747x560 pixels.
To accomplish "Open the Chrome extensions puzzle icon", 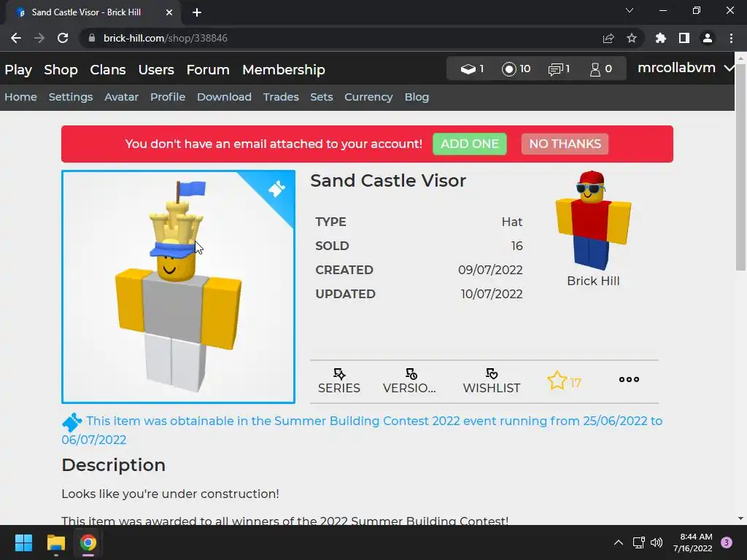I will 660,38.
